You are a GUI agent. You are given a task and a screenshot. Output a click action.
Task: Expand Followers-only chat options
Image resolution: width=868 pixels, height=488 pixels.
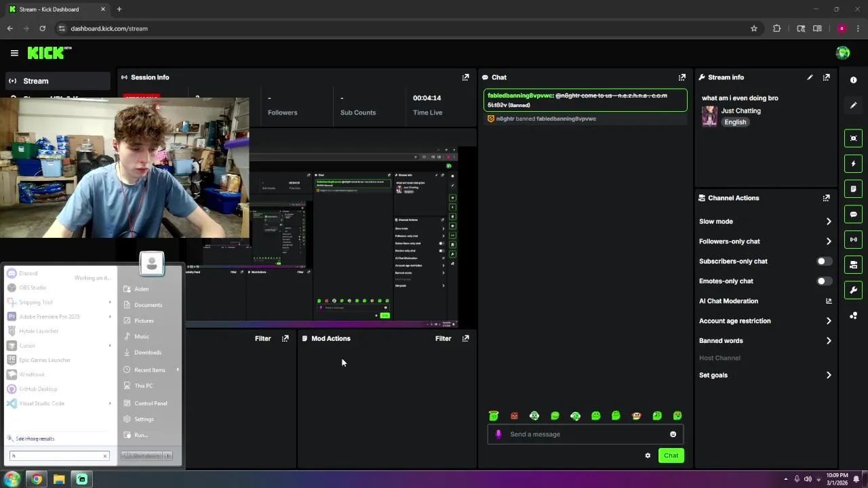[x=828, y=241]
